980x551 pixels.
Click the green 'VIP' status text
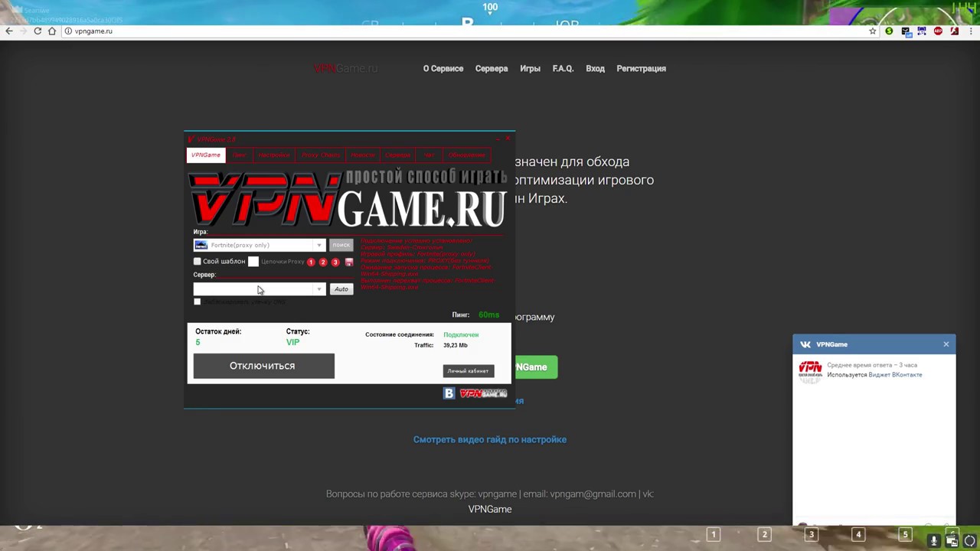(292, 343)
